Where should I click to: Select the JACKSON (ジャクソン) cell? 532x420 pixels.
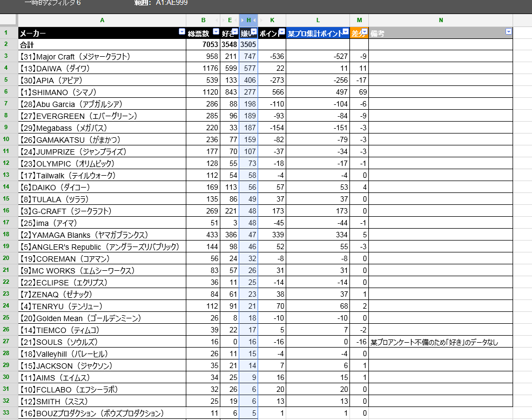pos(102,365)
